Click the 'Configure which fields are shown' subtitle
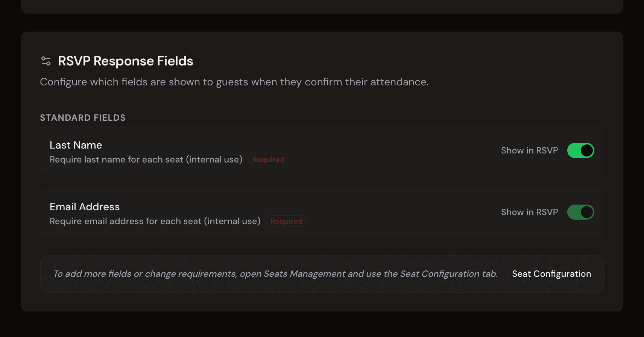This screenshot has width=644, height=337. point(234,82)
